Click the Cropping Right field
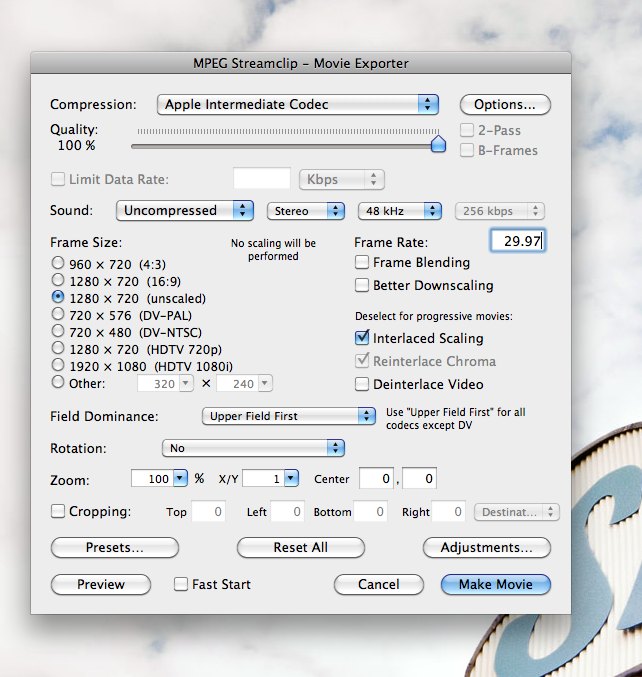 tap(449, 512)
